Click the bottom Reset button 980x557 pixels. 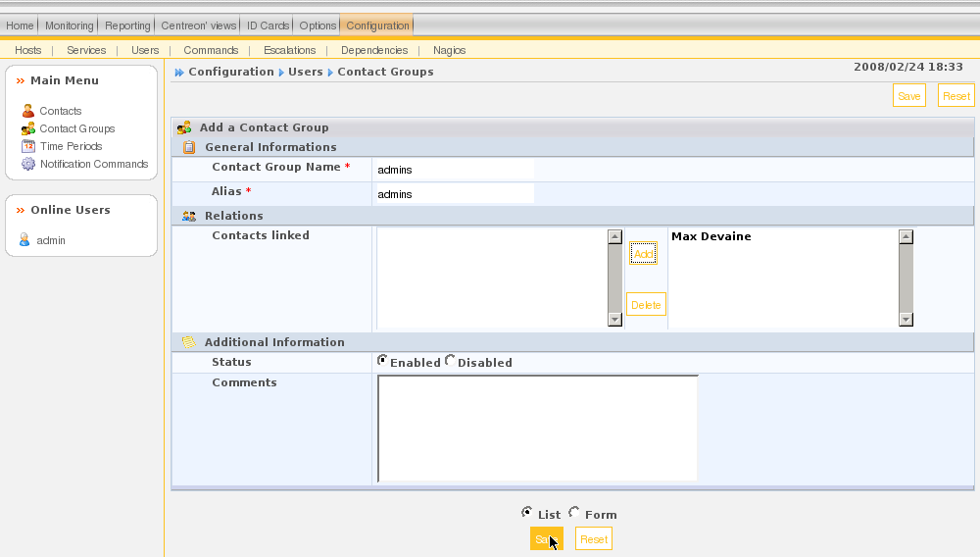593,539
